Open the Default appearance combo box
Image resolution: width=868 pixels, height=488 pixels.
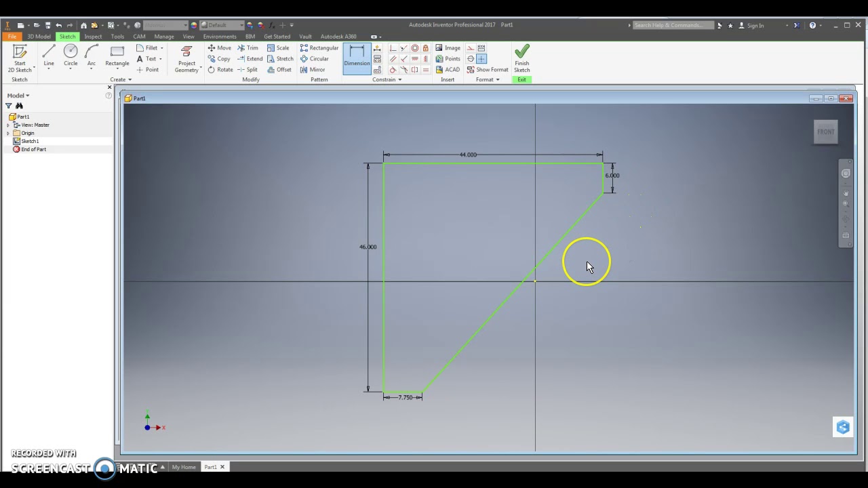221,25
